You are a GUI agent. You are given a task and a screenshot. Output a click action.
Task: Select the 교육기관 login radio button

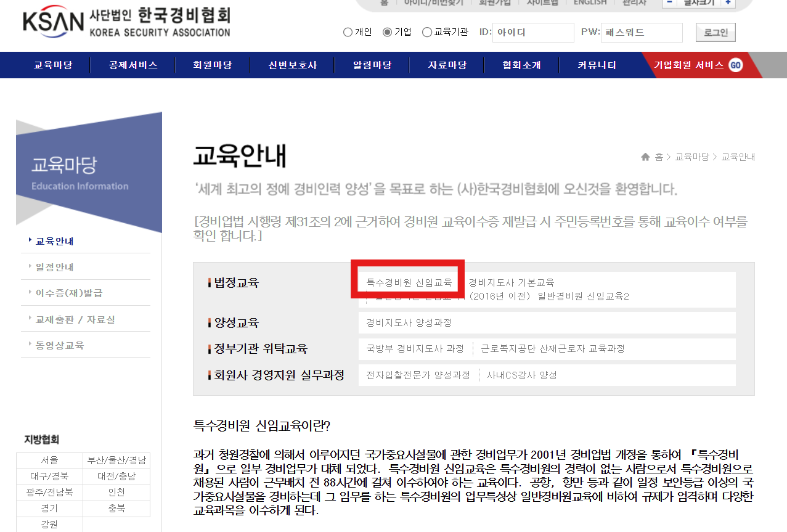point(426,33)
